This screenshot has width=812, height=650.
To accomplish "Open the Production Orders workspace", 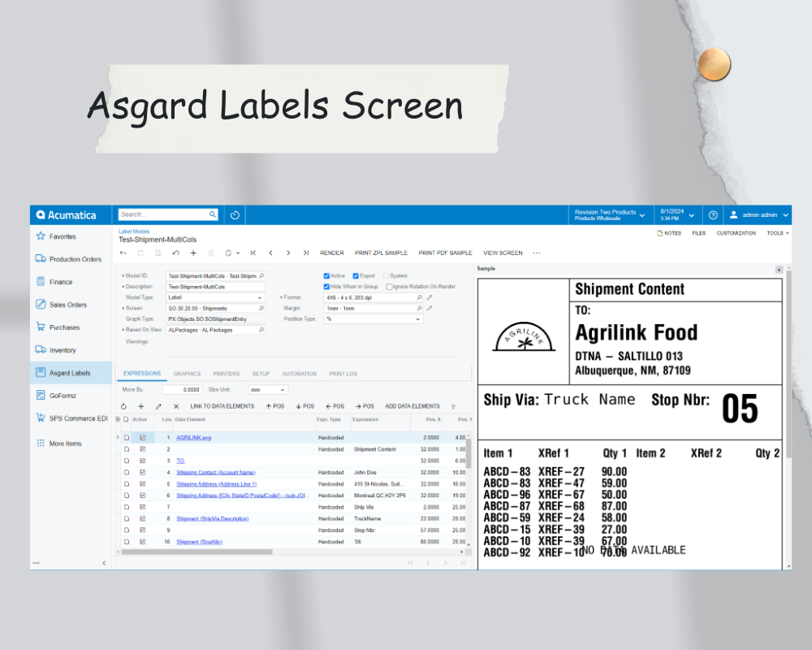I will coord(68,259).
